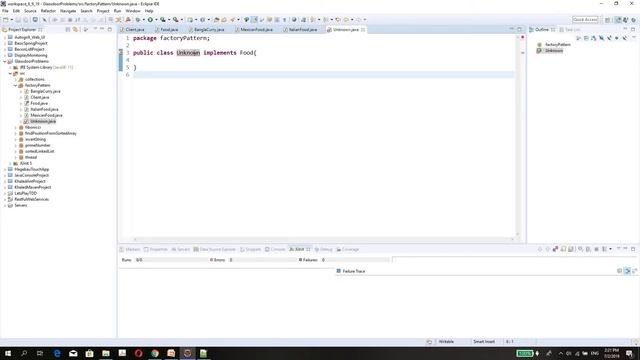Viewport: 640px width, 360px height.
Task: Click the editor vertical scrollbar
Action: point(518,135)
